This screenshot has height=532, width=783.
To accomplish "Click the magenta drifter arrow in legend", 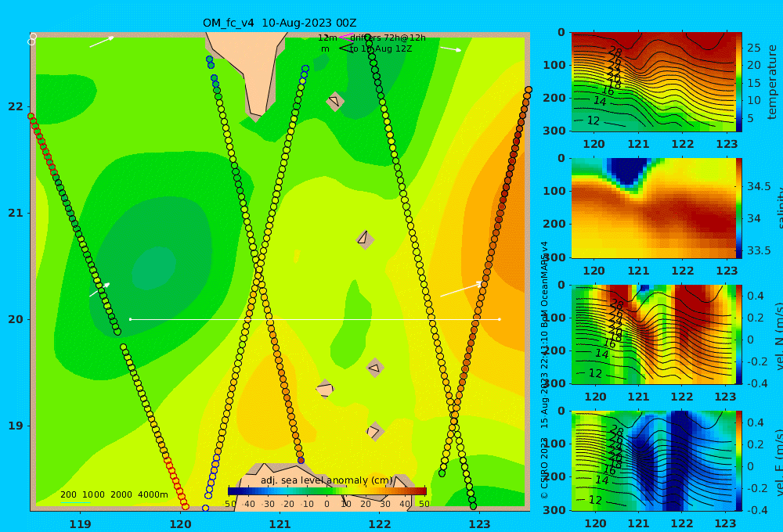I will 346,37.
